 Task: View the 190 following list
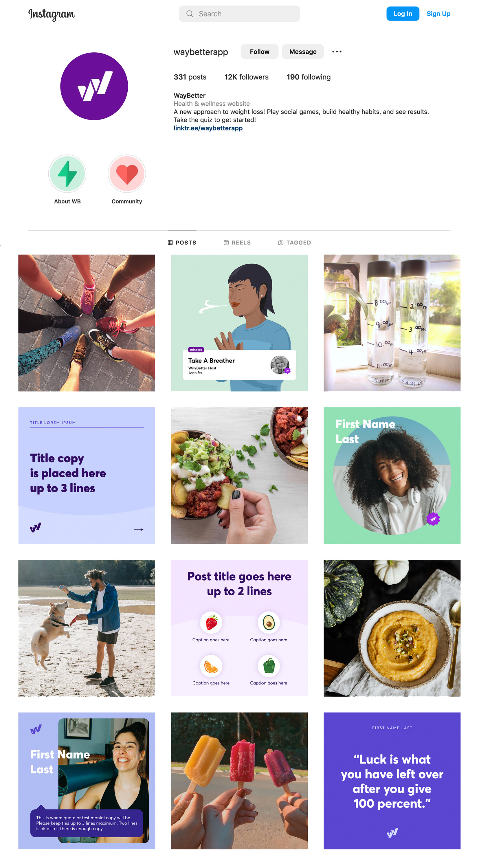point(308,77)
